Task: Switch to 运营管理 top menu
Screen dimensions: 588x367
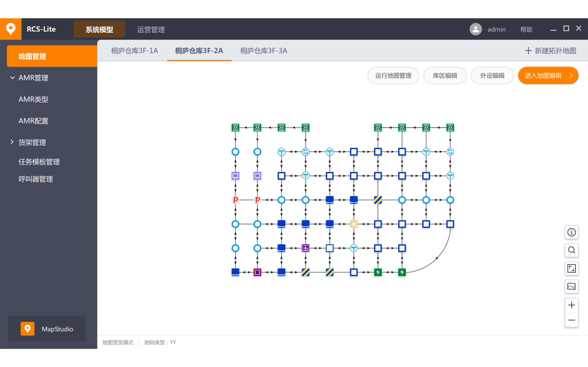Action: pos(151,29)
